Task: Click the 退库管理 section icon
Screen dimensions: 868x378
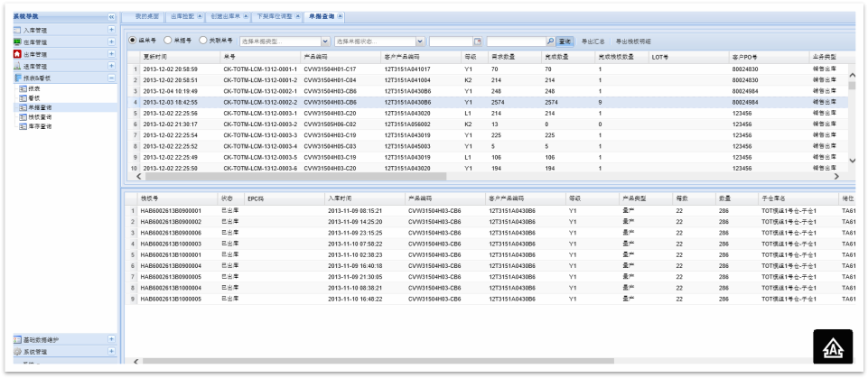Action: tap(17, 67)
